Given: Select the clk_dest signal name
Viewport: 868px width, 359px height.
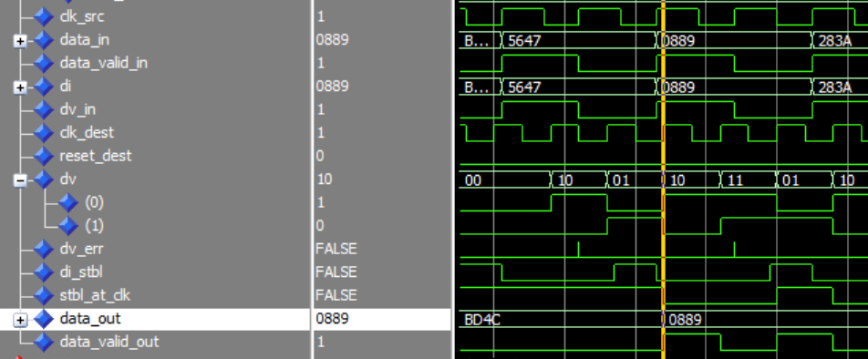Looking at the screenshot, I should pos(87,133).
